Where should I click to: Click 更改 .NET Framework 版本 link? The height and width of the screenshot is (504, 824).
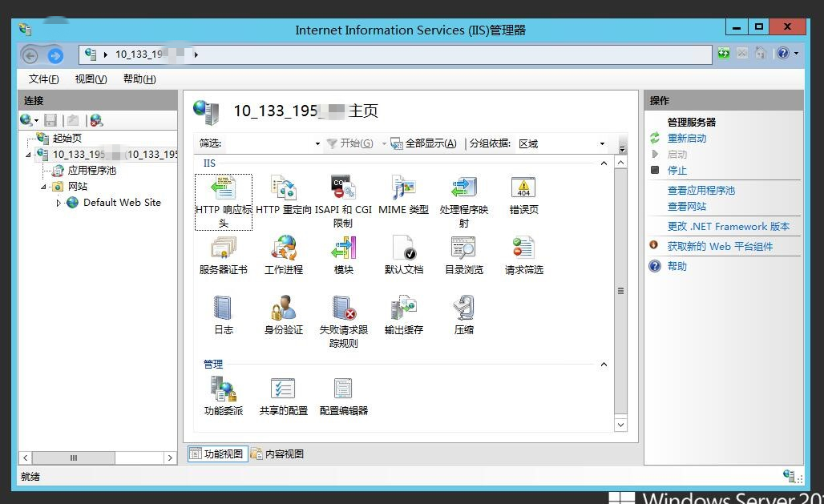coord(729,227)
